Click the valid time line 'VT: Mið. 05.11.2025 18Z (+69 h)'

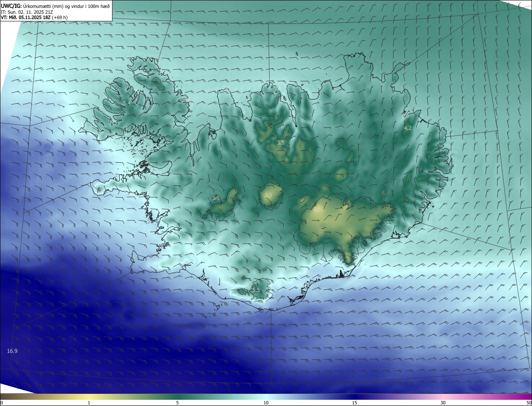coord(34,17)
